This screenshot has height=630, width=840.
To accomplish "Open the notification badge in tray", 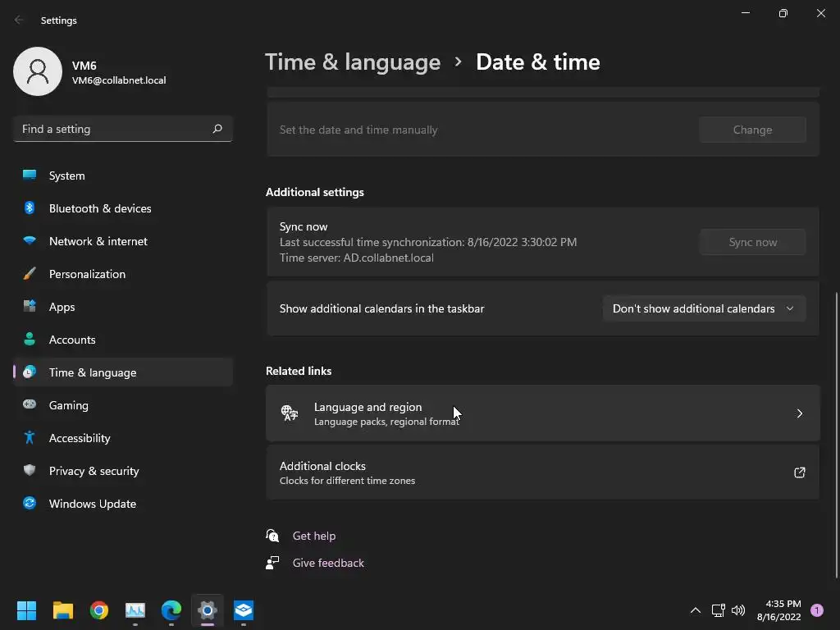I will tap(817, 609).
